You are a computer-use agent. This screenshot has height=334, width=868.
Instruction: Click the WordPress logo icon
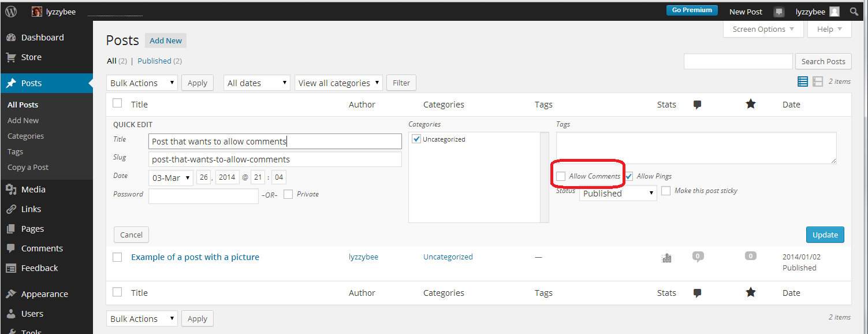[x=11, y=12]
